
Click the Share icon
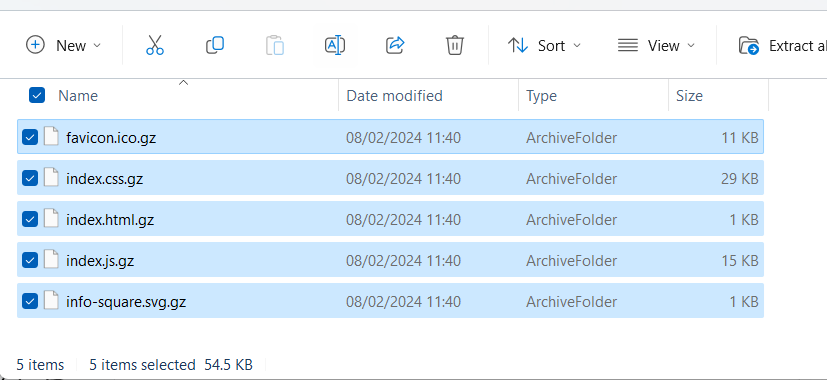pos(395,45)
